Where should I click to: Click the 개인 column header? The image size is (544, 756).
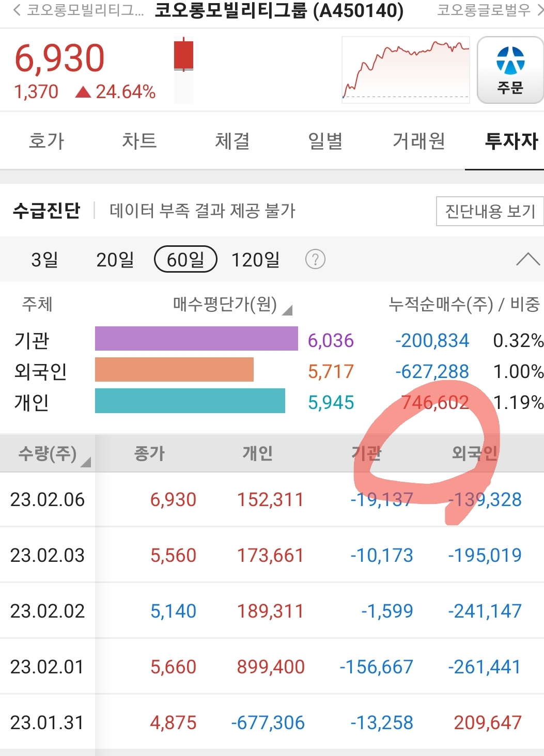pyautogui.click(x=258, y=453)
